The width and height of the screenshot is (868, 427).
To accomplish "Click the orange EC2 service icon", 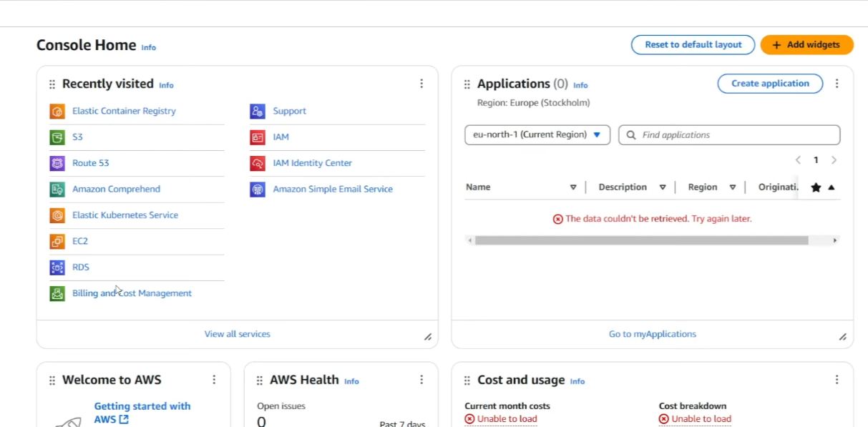I will [x=57, y=241].
